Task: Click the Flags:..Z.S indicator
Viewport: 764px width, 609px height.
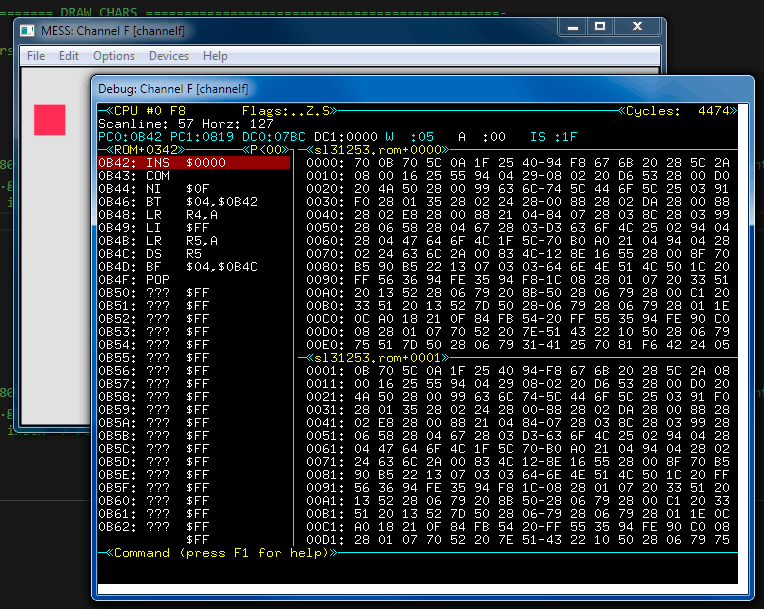Action: tap(286, 111)
